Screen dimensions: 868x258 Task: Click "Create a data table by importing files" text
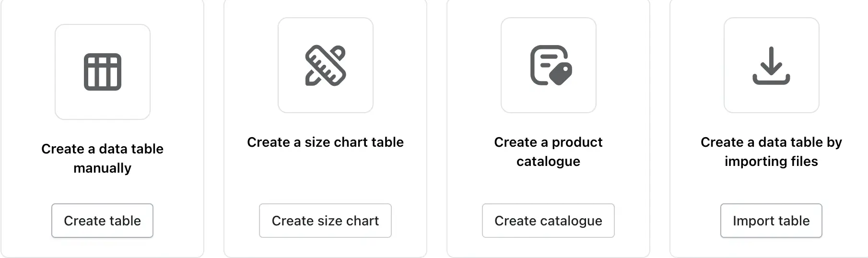pos(771,152)
